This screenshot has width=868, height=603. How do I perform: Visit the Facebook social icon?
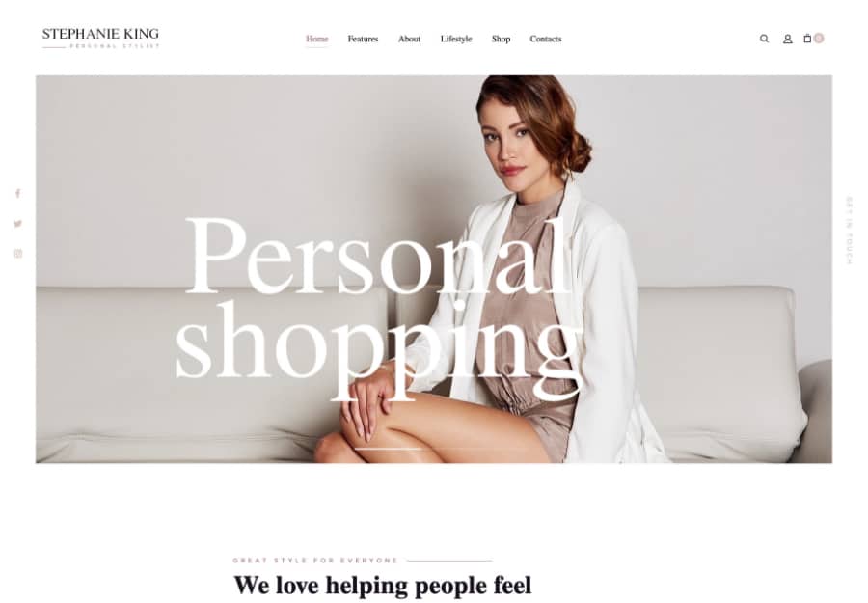[17, 193]
